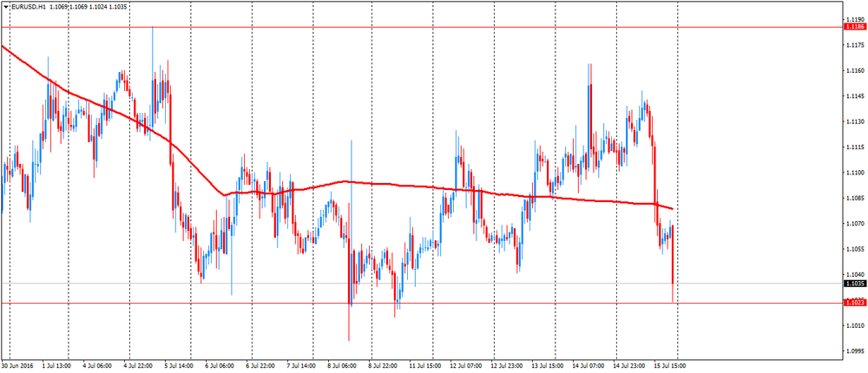Click the 1.1070 price scale label
868x373 pixels.
855,224
